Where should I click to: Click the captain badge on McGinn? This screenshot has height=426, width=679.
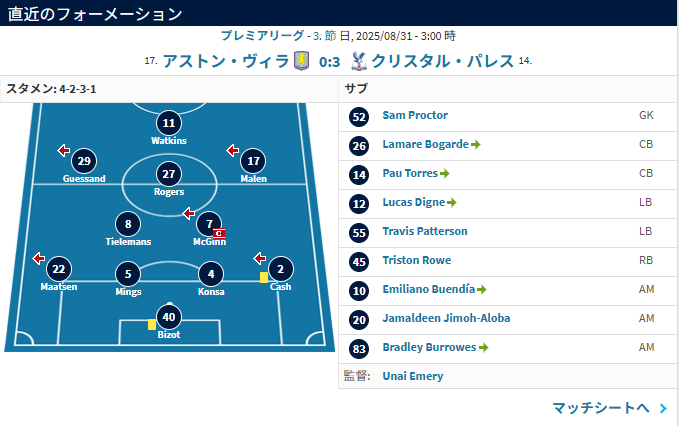pos(219,233)
